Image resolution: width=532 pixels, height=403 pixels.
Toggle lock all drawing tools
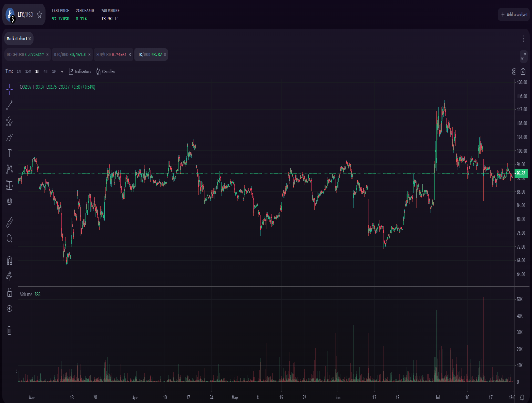pos(9,292)
